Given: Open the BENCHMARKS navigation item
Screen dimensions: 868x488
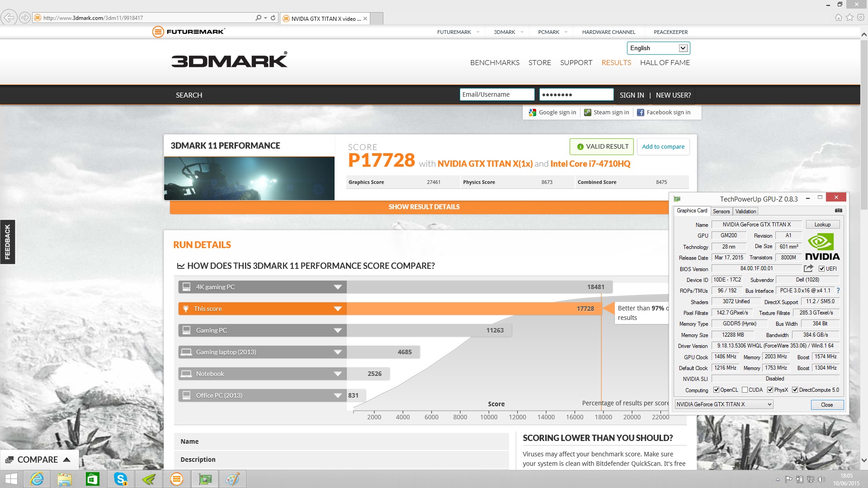Looking at the screenshot, I should tap(495, 62).
